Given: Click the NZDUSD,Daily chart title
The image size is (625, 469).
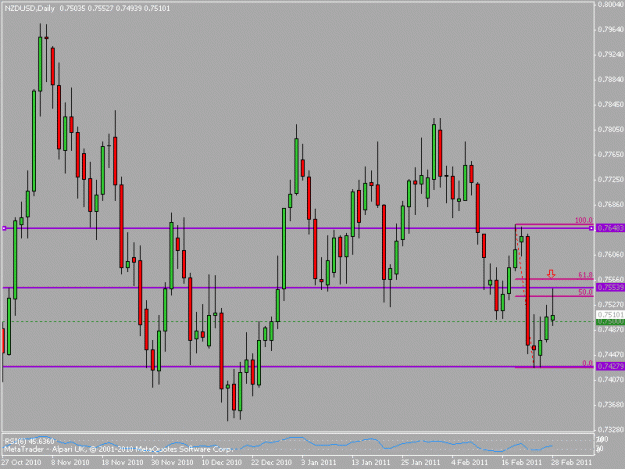Looking at the screenshot, I should (29, 8).
